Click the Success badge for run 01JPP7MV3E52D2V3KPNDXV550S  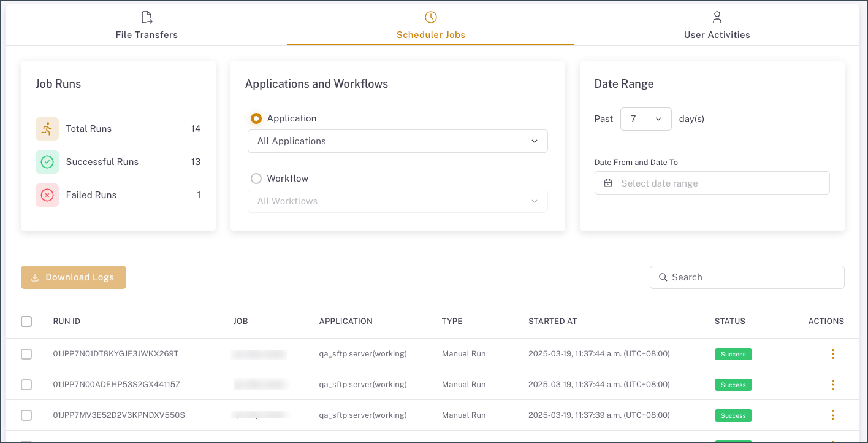tap(733, 415)
